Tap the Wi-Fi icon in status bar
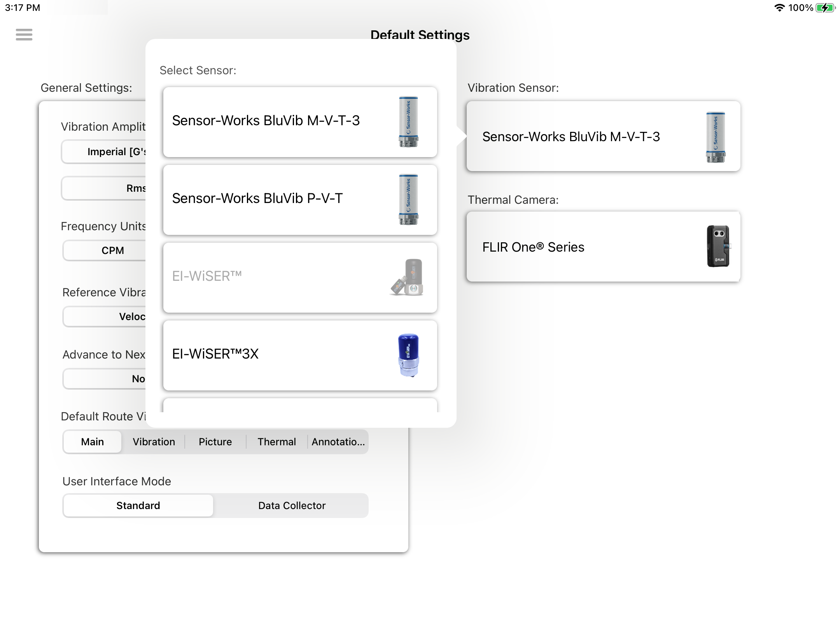 coord(779,8)
